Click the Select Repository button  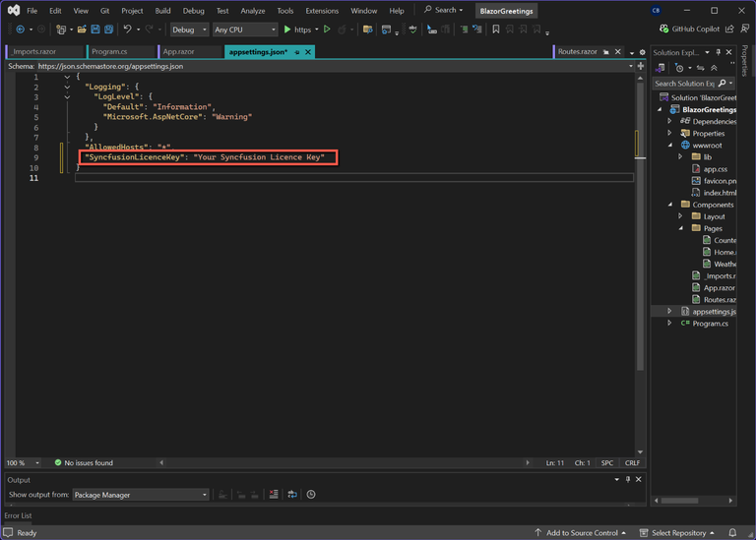tap(677, 532)
